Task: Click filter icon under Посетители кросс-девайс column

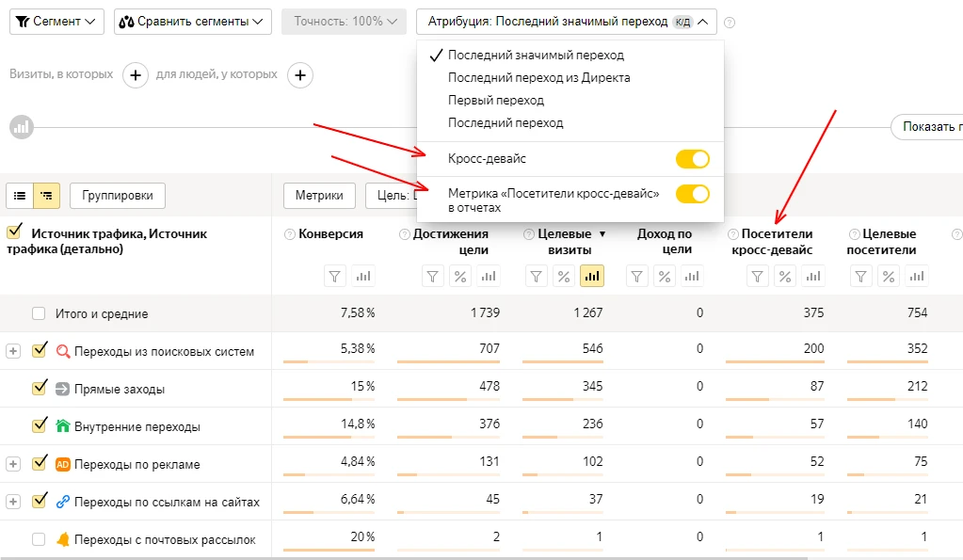Action: 758,277
